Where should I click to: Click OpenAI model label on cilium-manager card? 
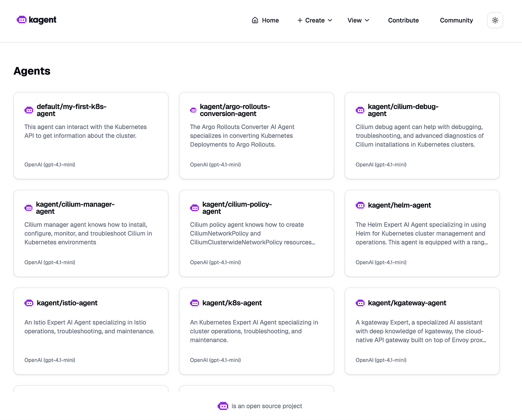(x=50, y=262)
